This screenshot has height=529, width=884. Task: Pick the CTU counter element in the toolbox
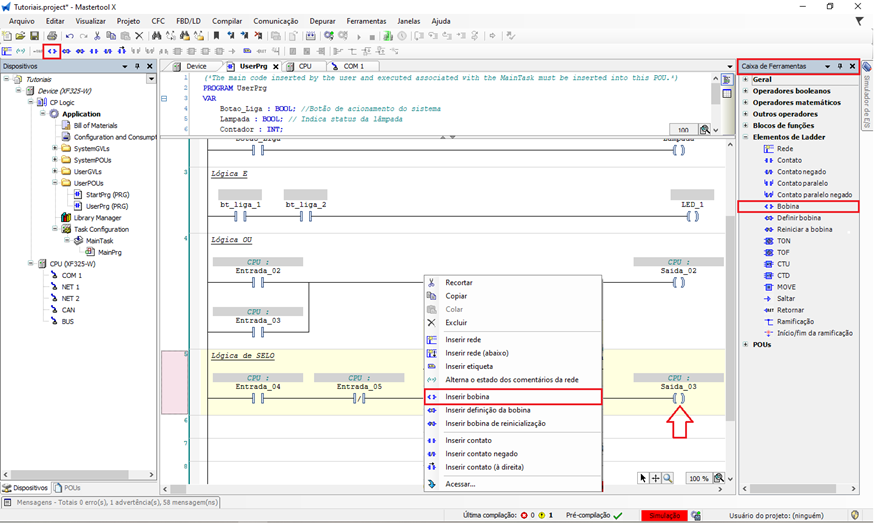[783, 264]
